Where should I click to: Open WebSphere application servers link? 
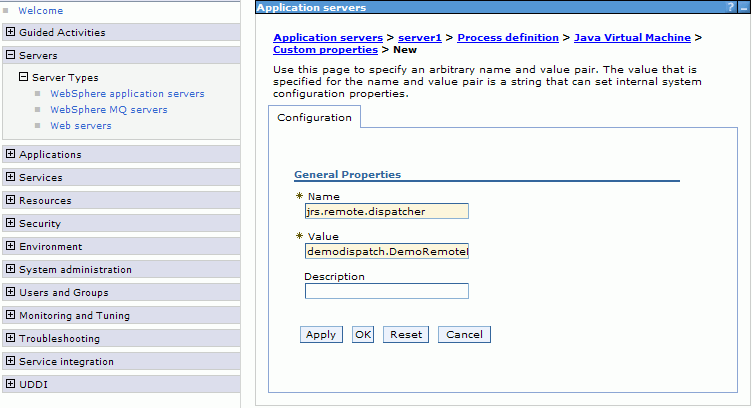point(127,94)
